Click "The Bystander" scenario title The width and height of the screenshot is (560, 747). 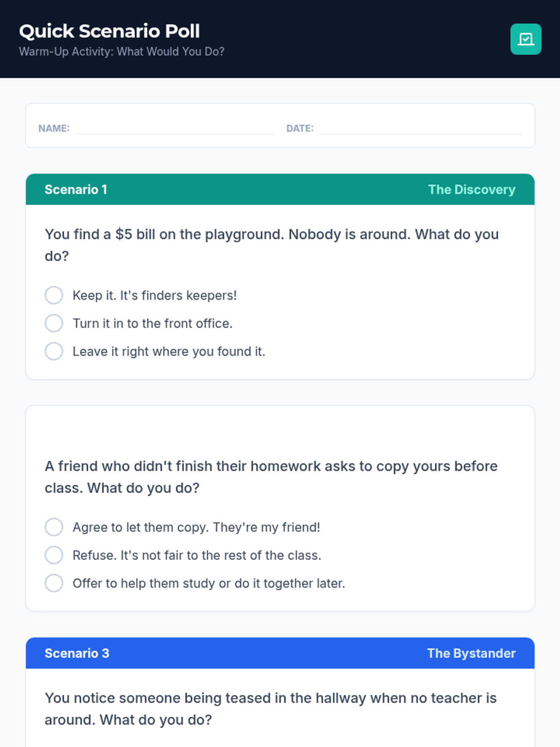coord(471,653)
